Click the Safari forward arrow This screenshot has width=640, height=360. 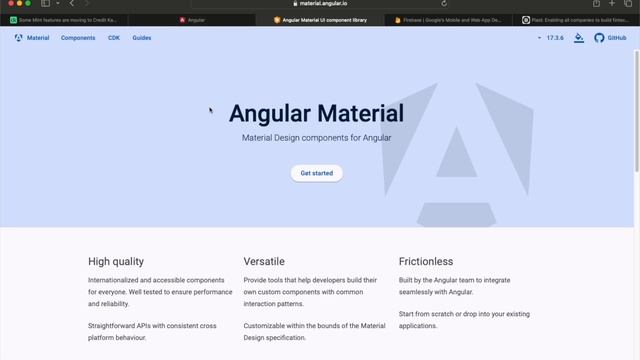[87, 3]
